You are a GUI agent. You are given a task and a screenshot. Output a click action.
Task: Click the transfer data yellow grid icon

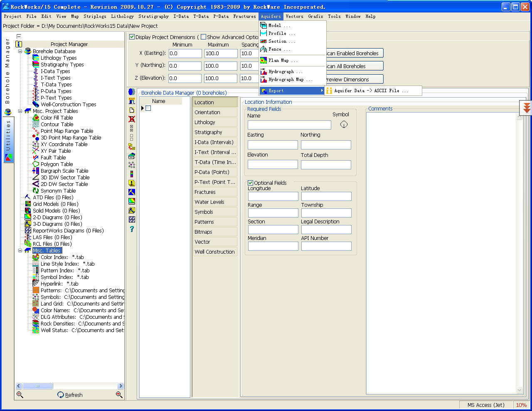132,147
